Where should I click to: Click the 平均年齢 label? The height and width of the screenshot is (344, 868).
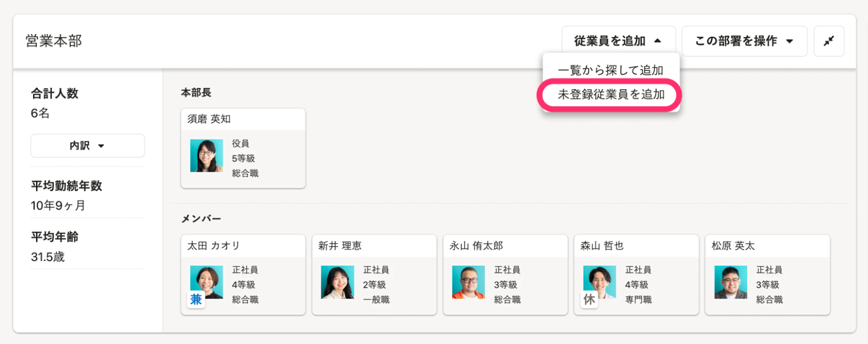tap(55, 236)
